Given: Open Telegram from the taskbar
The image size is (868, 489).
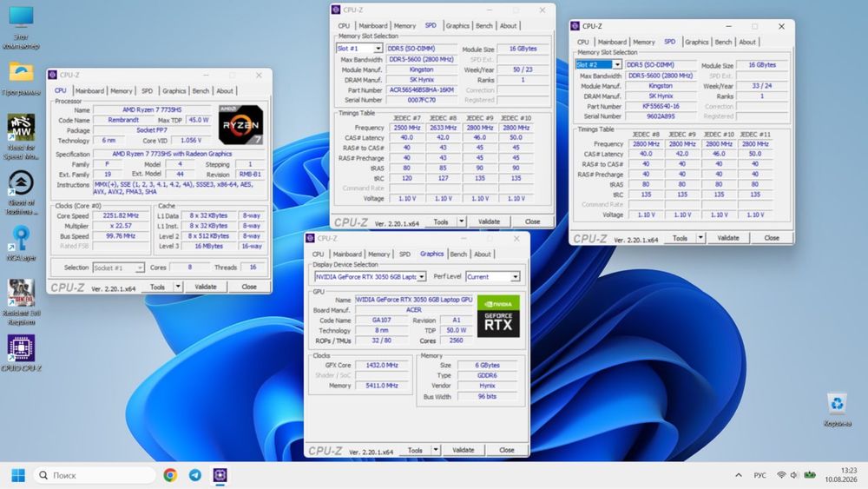Looking at the screenshot, I should 195,475.
